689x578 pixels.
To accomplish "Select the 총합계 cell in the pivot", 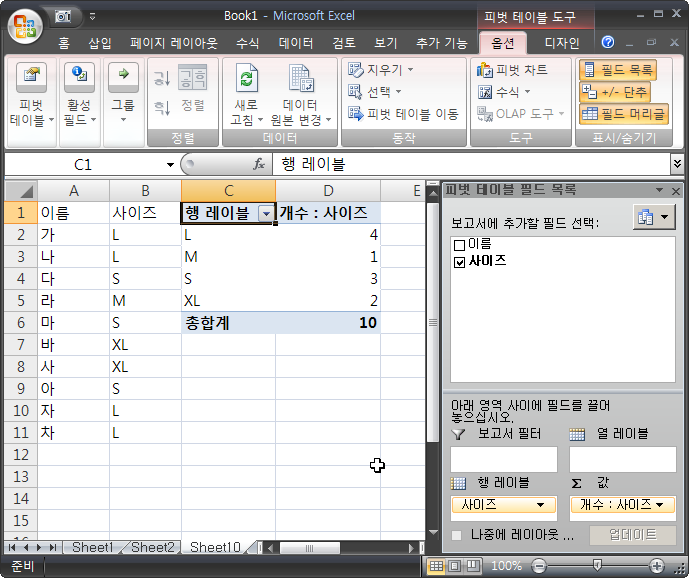I will click(228, 323).
